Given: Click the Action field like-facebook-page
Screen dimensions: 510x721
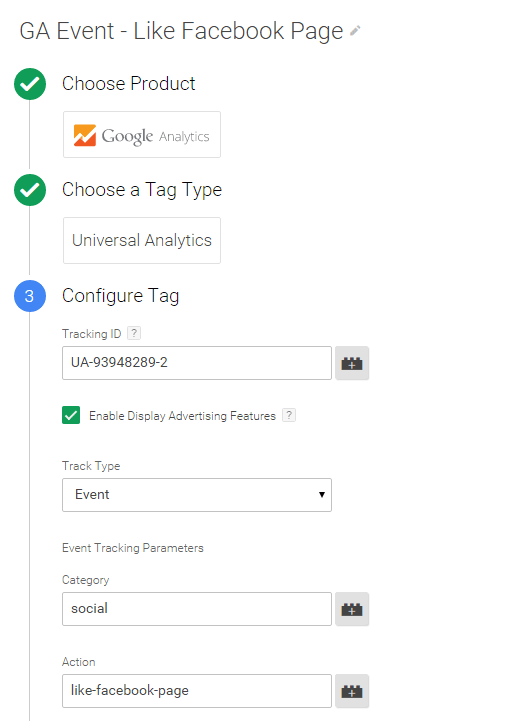Looking at the screenshot, I should (x=197, y=691).
